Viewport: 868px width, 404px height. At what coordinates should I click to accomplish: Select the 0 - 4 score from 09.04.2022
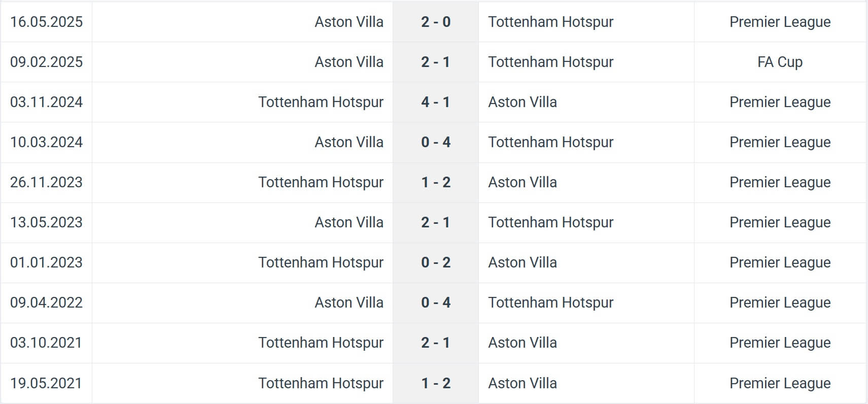436,302
